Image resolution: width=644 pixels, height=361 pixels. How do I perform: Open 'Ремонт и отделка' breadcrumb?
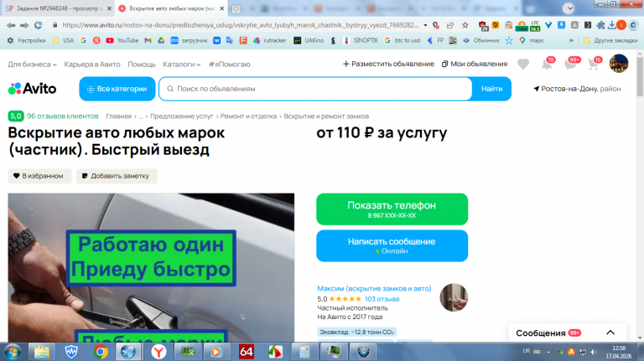point(248,116)
